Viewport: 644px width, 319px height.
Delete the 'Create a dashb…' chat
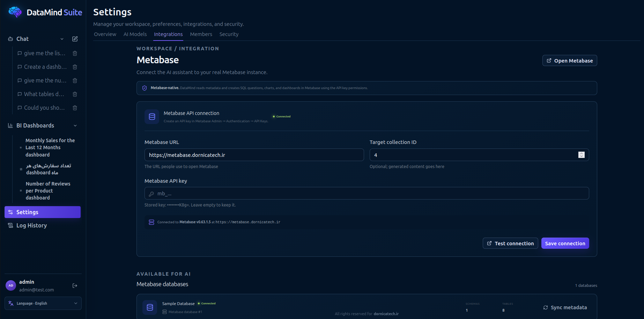75,67
